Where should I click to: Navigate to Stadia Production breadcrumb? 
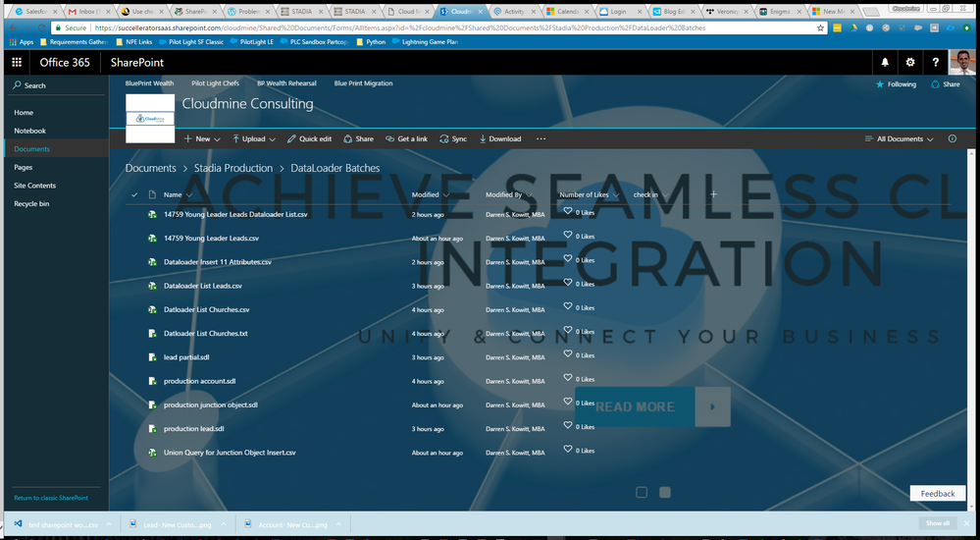[x=233, y=168]
